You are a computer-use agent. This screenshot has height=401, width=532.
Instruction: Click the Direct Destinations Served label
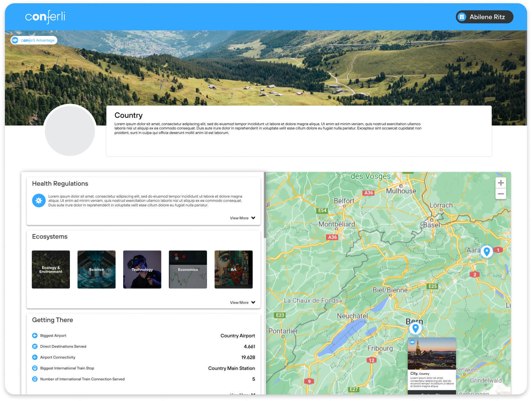(x=63, y=347)
